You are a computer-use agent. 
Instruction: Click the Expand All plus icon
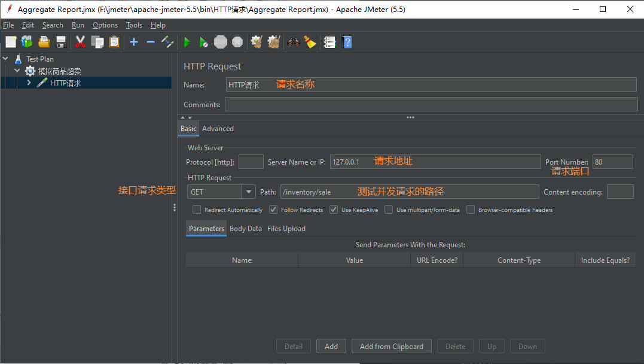(134, 42)
